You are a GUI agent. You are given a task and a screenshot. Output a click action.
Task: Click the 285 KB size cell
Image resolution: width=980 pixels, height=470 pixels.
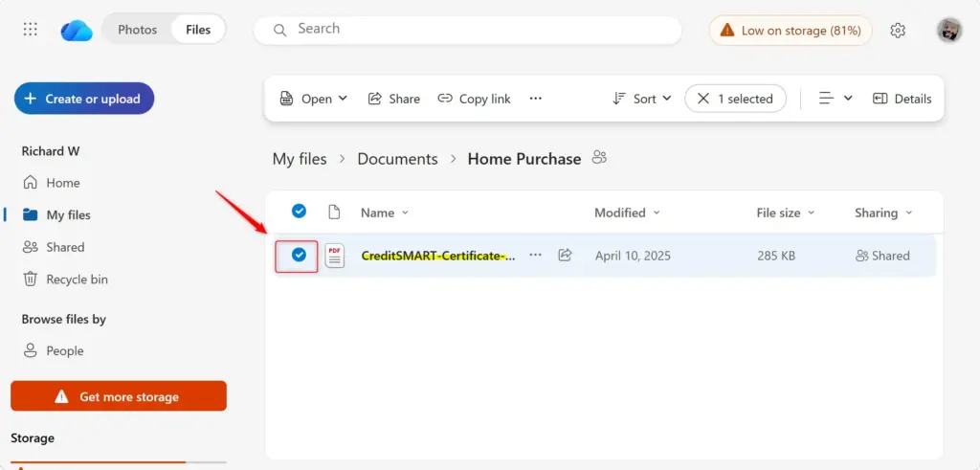click(776, 256)
